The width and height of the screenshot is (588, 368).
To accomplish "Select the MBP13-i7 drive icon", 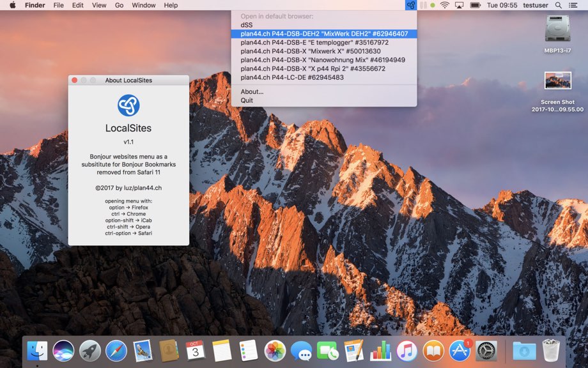I will (x=557, y=29).
